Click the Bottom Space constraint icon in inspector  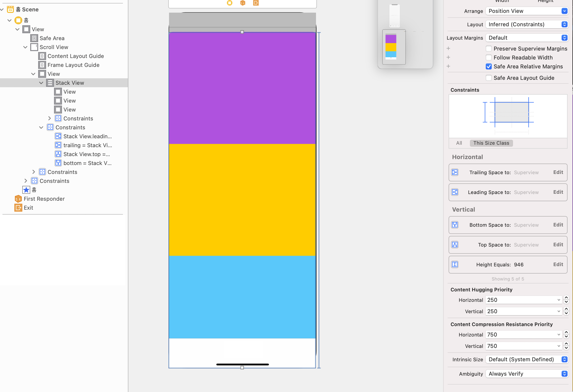pyautogui.click(x=455, y=225)
